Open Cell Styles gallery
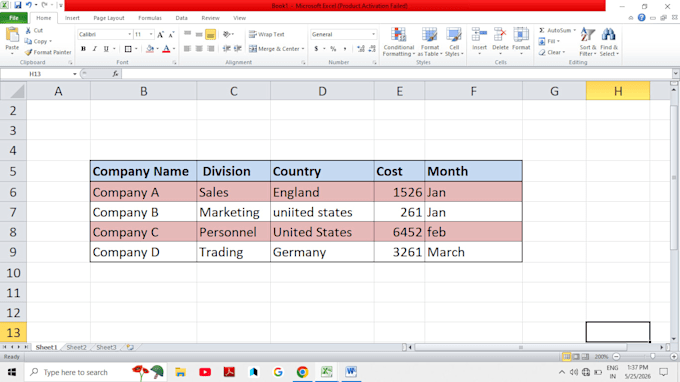This screenshot has height=382, width=680. coord(454,42)
